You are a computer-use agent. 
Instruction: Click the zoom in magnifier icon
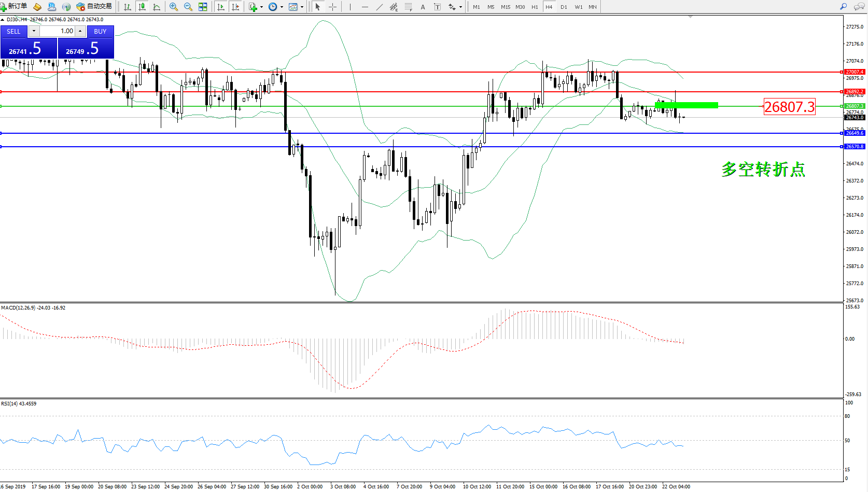point(174,7)
